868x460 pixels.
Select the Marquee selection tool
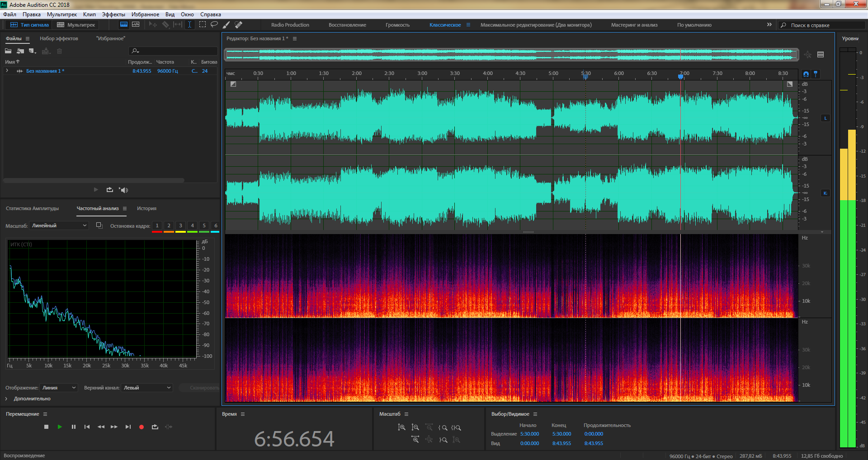pos(203,24)
